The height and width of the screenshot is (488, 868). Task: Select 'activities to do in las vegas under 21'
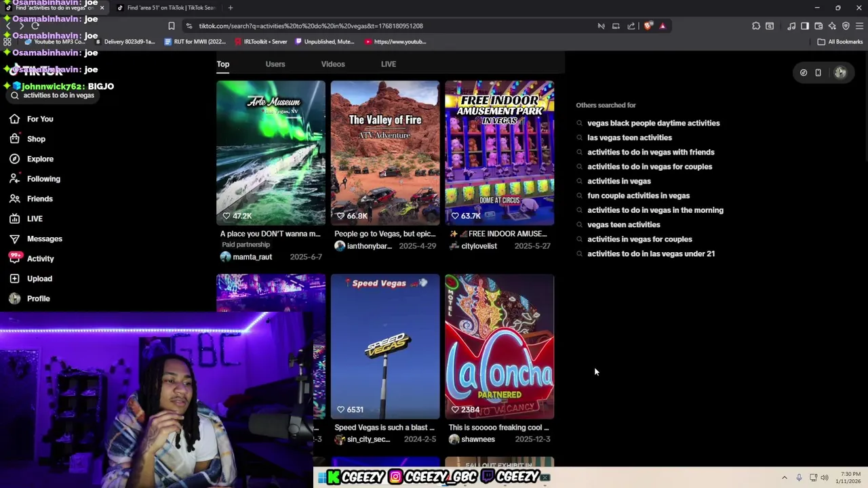coord(651,253)
